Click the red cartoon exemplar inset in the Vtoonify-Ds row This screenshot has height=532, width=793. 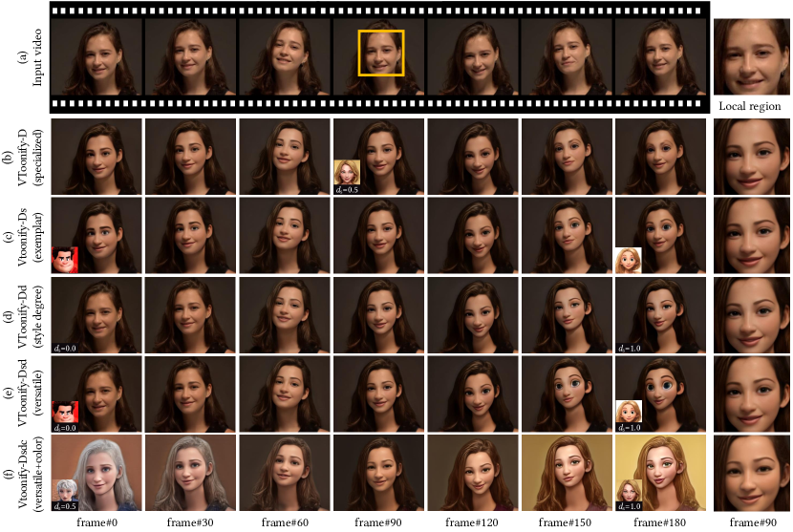point(65,260)
